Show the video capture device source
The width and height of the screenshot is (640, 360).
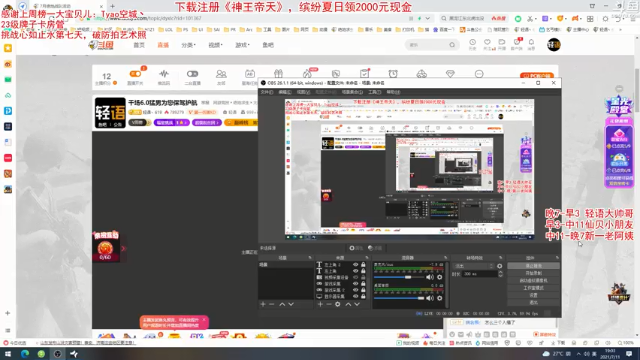[x=356, y=277]
